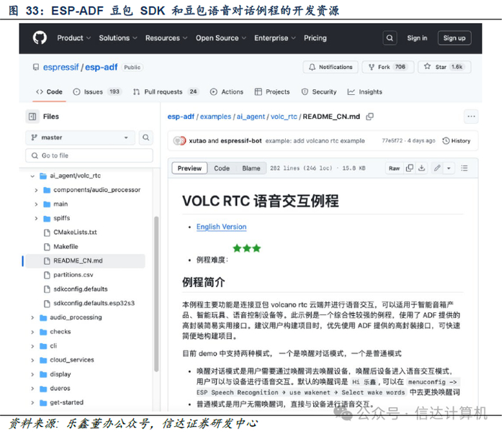
Task: Open the edit options dropdown arrow
Action: 449,168
